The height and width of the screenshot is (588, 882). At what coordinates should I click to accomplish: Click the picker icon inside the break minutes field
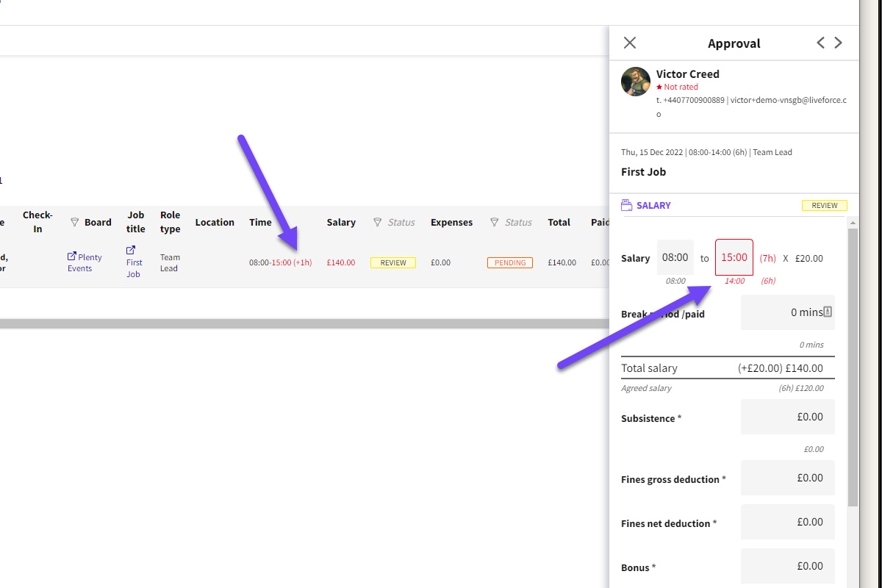click(x=829, y=312)
